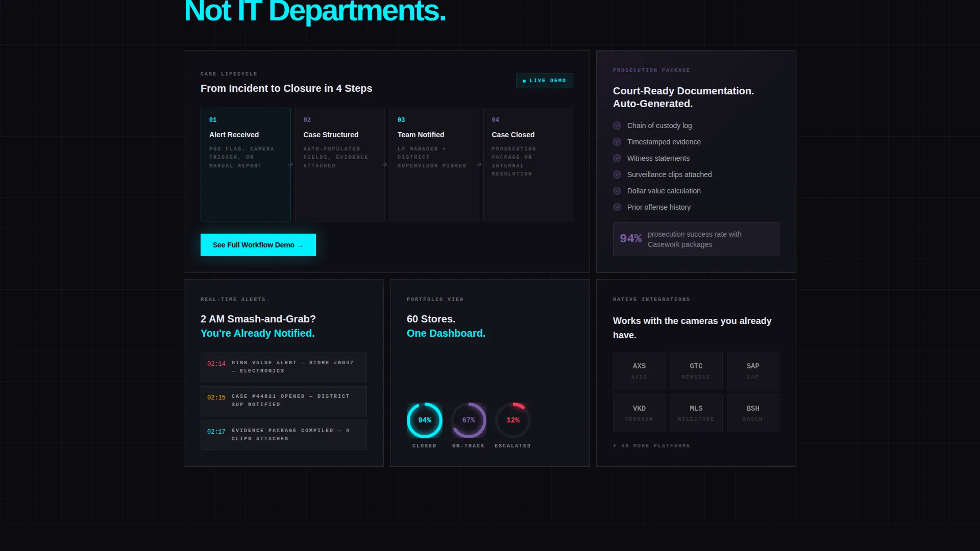Image resolution: width=980 pixels, height=551 pixels.
Task: Click the 60 Stores. heading
Action: pos(431,319)
